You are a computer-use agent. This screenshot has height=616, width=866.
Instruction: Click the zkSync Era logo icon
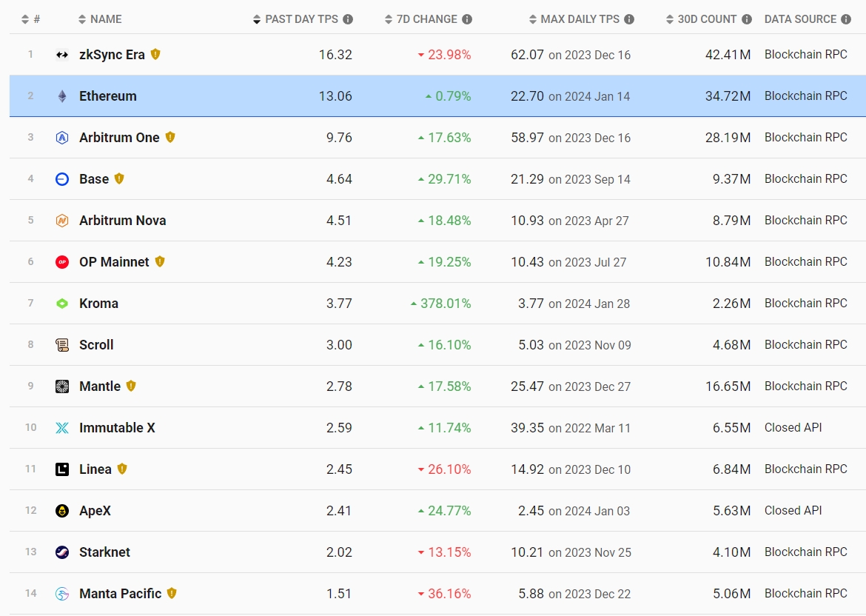pyautogui.click(x=62, y=55)
